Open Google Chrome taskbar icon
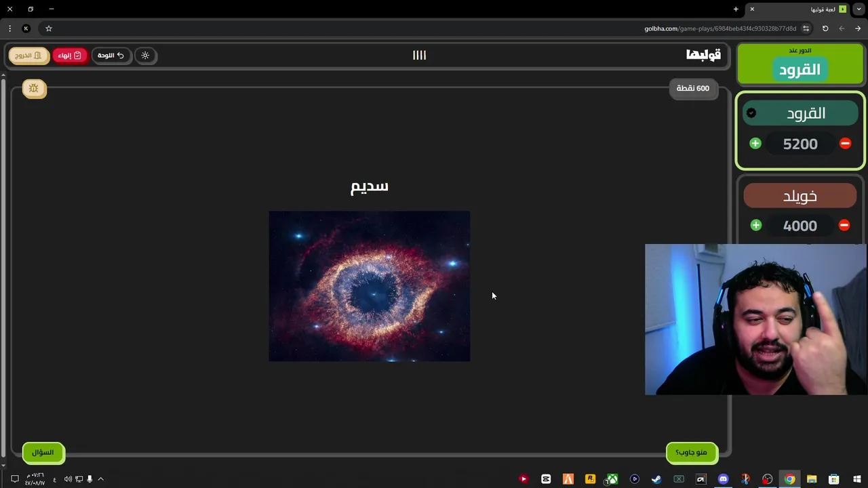 coord(790,479)
